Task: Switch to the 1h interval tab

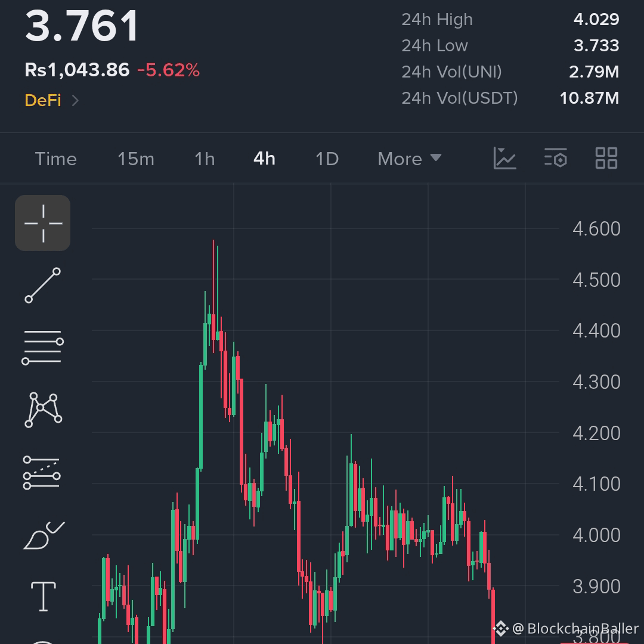Action: [205, 159]
